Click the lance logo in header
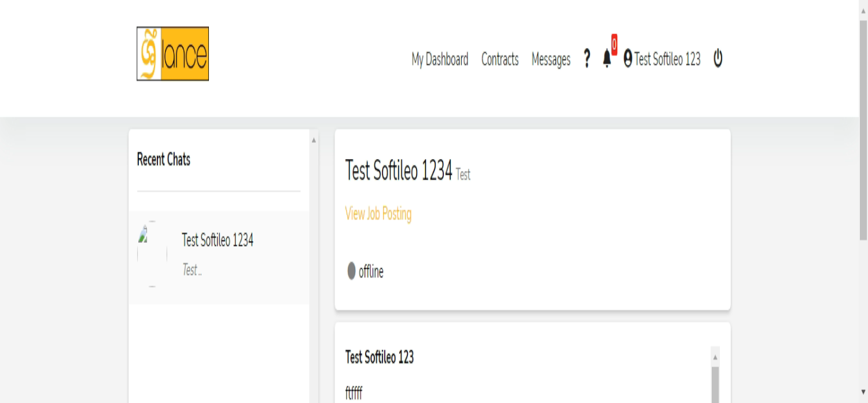 pos(172,54)
